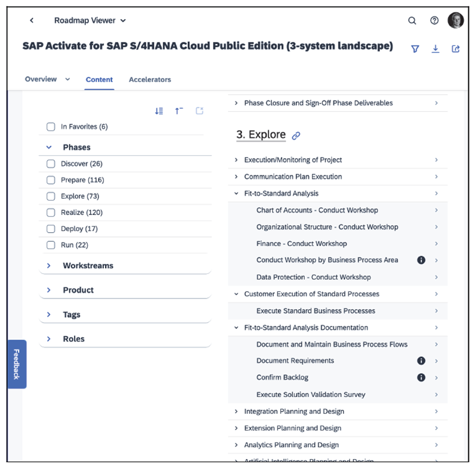
Task: Click the info icon for Document Requirements
Action: [x=421, y=361]
